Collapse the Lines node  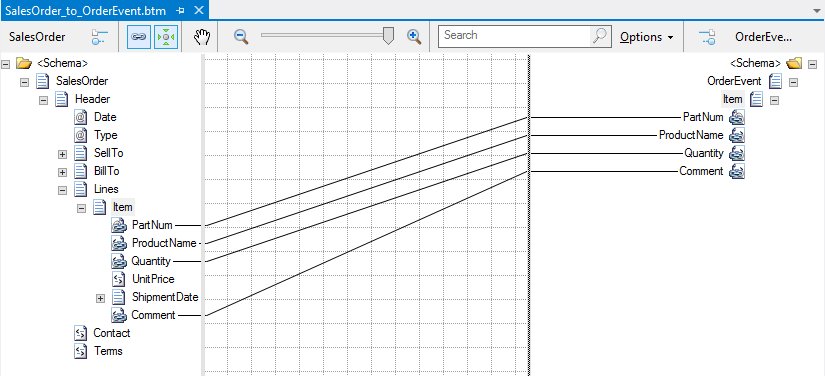pos(63,190)
